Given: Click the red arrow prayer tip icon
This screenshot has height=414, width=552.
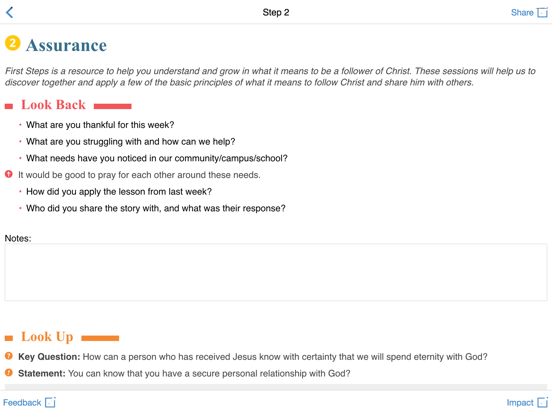Looking at the screenshot, I should [x=9, y=174].
